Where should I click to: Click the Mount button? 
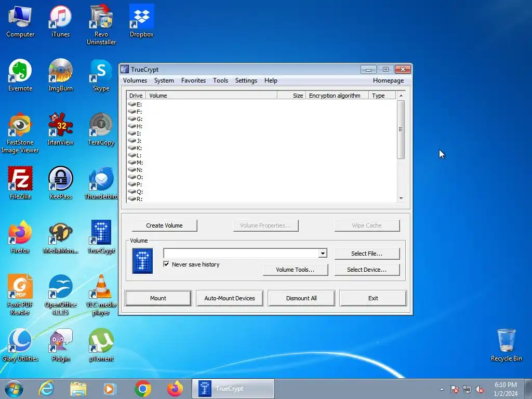158,298
